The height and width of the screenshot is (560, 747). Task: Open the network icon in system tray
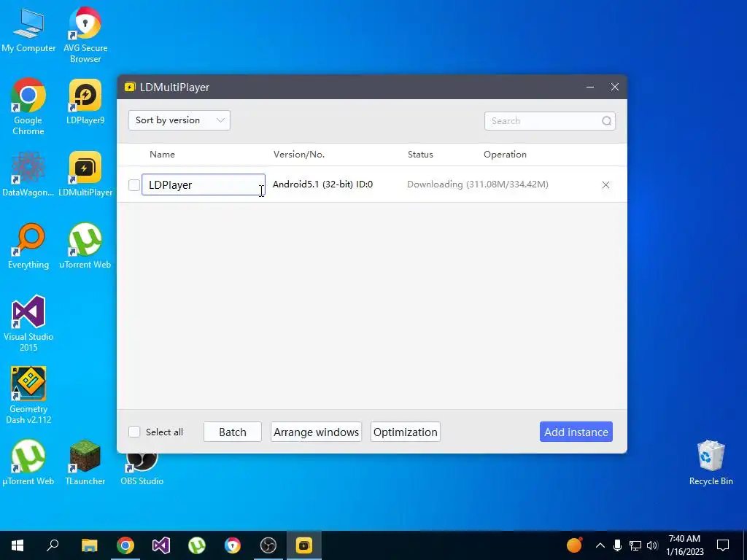point(635,545)
